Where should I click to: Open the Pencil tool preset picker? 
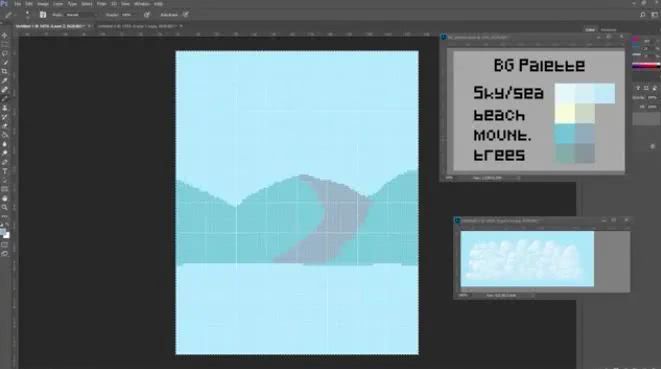point(8,15)
